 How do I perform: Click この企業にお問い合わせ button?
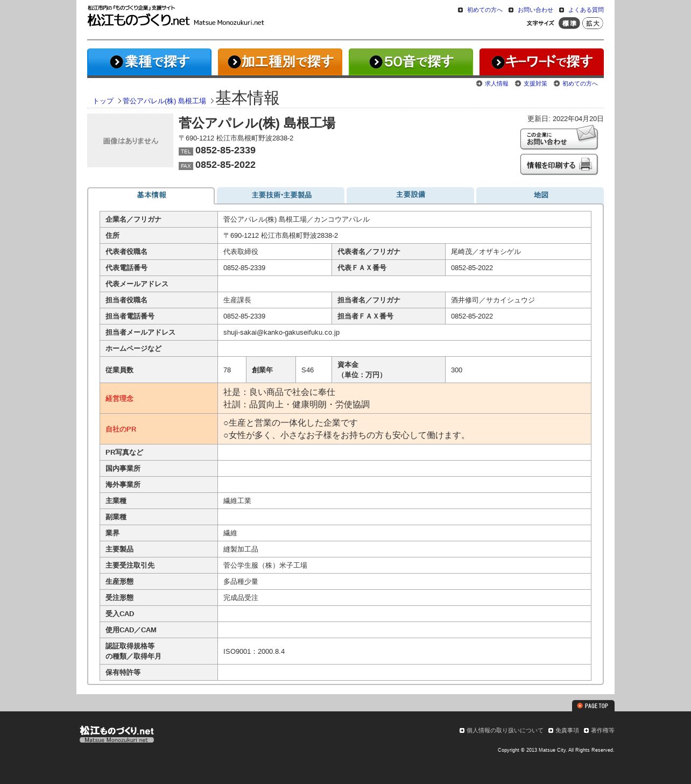click(x=559, y=138)
